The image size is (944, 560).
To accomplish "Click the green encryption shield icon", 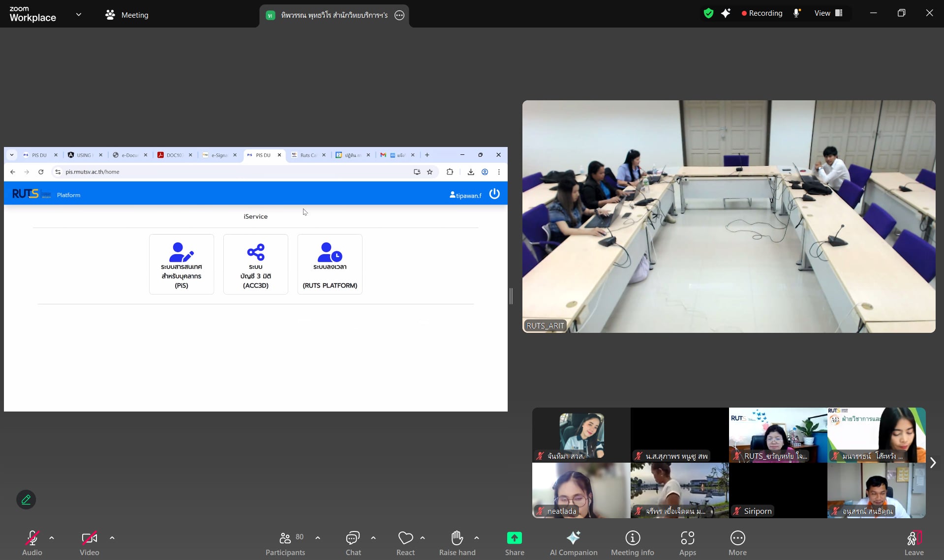I will pos(708,13).
